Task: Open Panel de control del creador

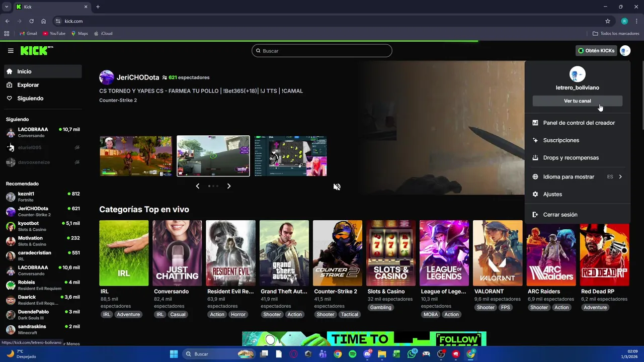Action: tap(577, 123)
